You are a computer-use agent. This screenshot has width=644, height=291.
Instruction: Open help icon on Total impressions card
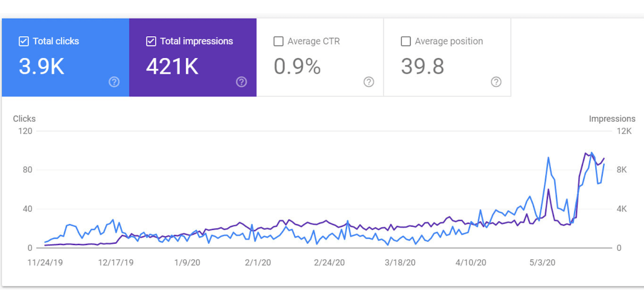[242, 82]
